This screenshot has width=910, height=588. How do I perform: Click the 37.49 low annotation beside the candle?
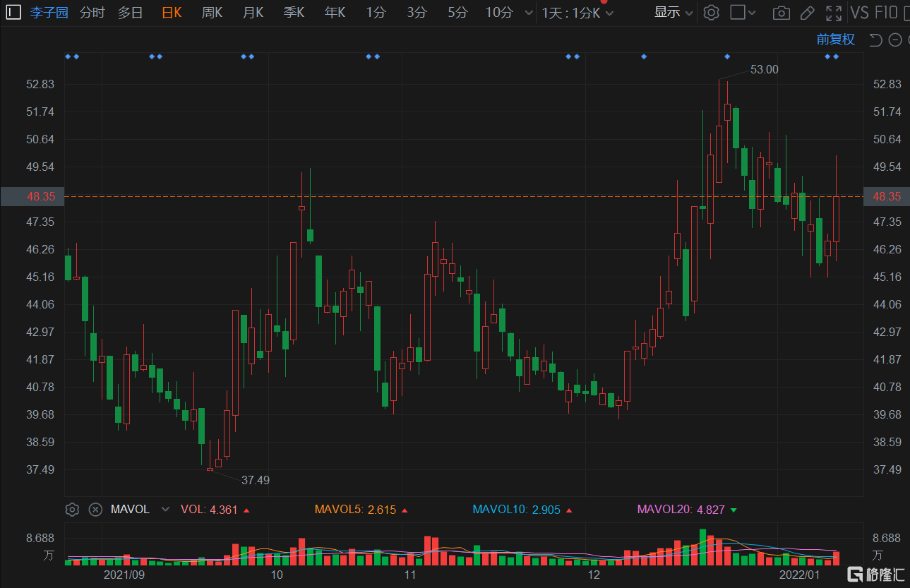[256, 480]
